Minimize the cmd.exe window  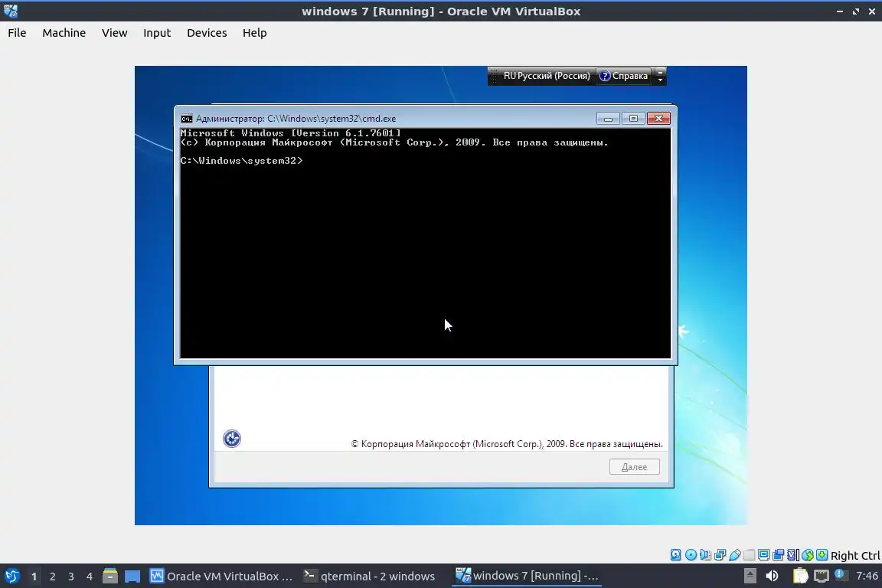click(x=608, y=118)
